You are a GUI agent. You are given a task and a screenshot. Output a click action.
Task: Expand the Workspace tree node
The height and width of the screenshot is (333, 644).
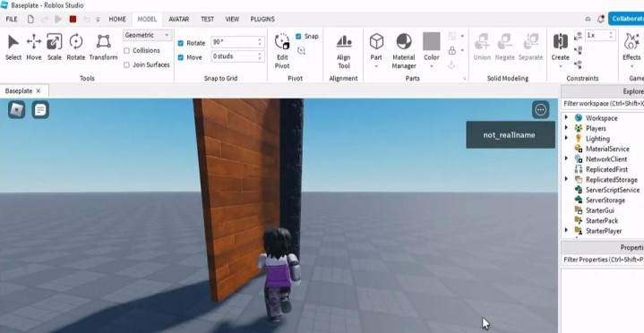point(566,117)
